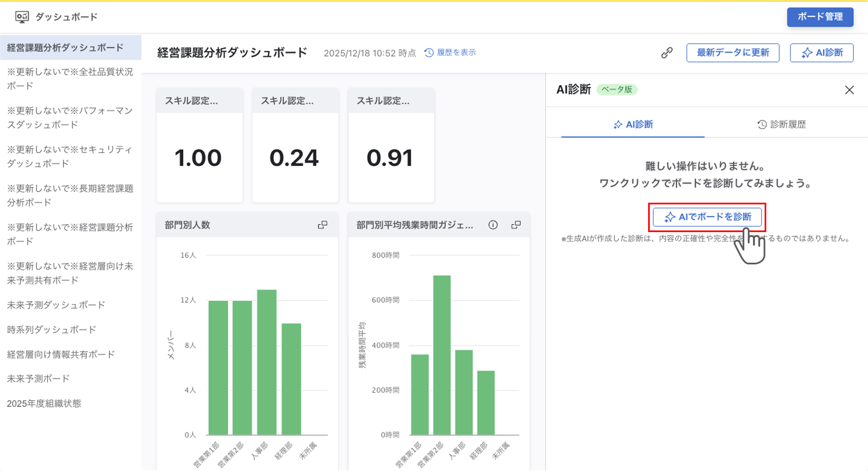The height and width of the screenshot is (471, 868).
Task: Open ボード管理 board management
Action: coord(820,17)
